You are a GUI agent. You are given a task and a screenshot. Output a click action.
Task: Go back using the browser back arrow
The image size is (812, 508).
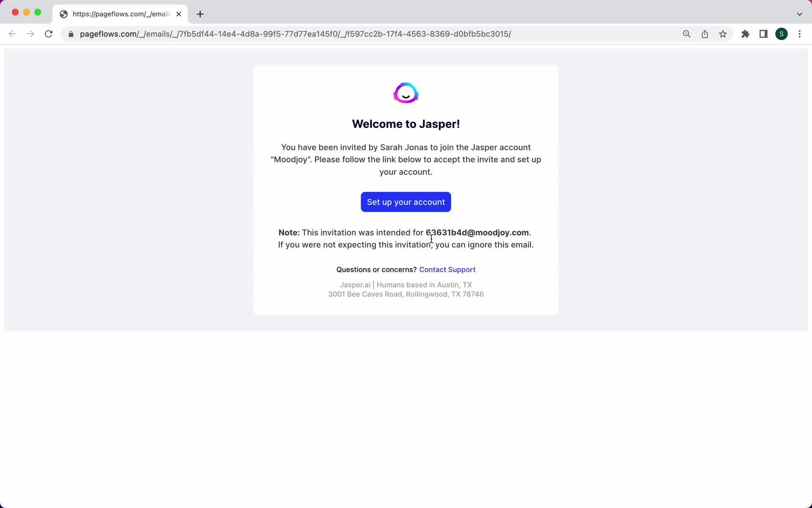[x=12, y=34]
